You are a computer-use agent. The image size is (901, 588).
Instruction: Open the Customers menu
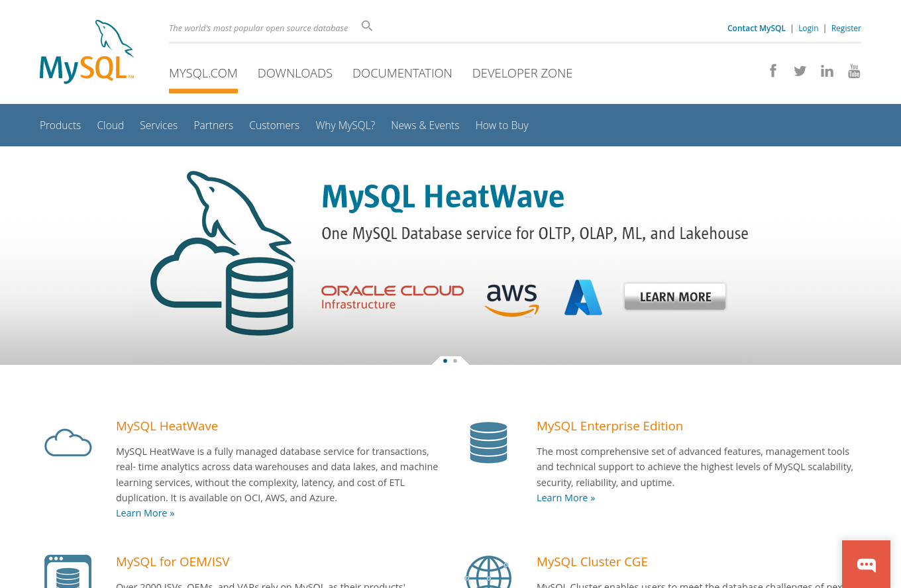[274, 125]
